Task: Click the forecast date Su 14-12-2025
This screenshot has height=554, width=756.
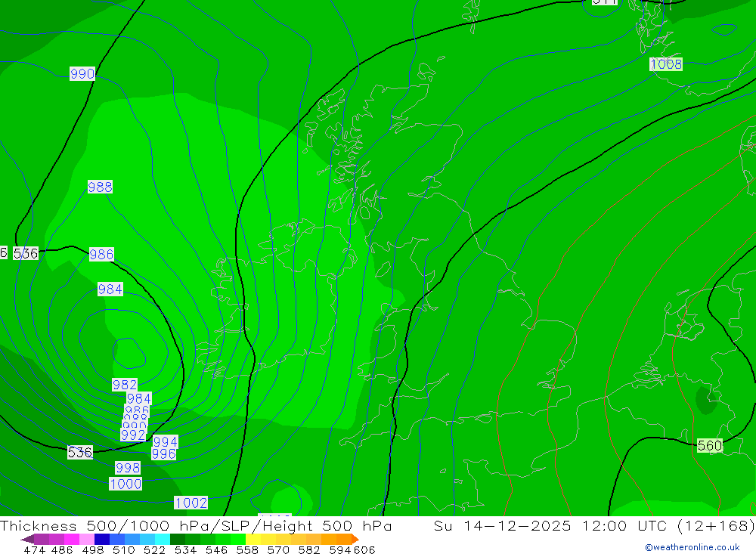Action: [x=503, y=525]
